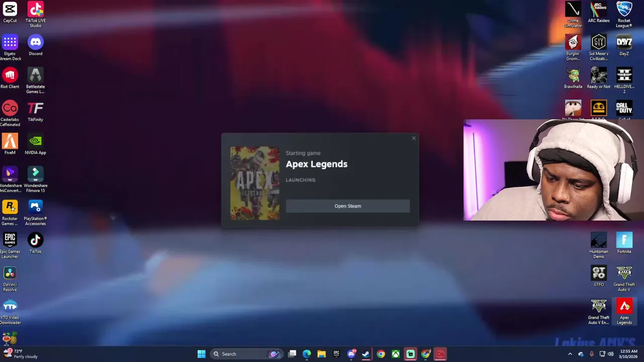Open the Ready or Not desktop shortcut

click(599, 78)
